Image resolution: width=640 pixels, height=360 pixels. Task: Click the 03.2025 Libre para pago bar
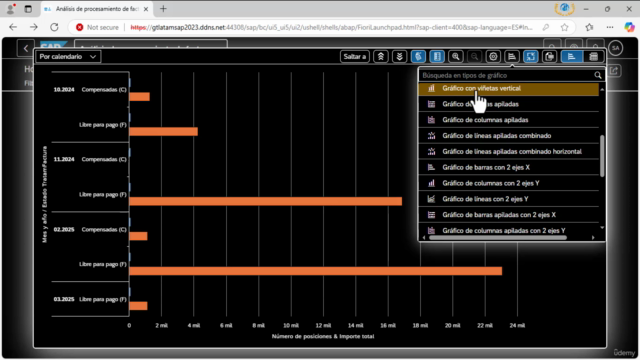(x=138, y=306)
